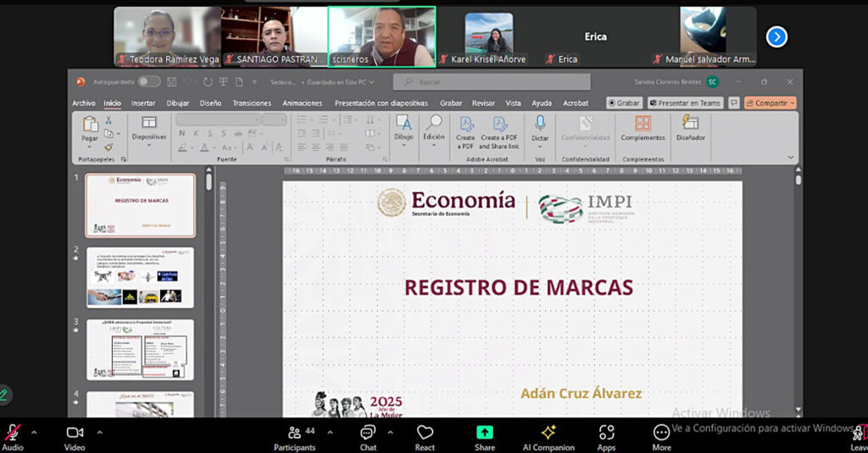Switch to the Insertar tab
The width and height of the screenshot is (868, 453).
click(142, 103)
